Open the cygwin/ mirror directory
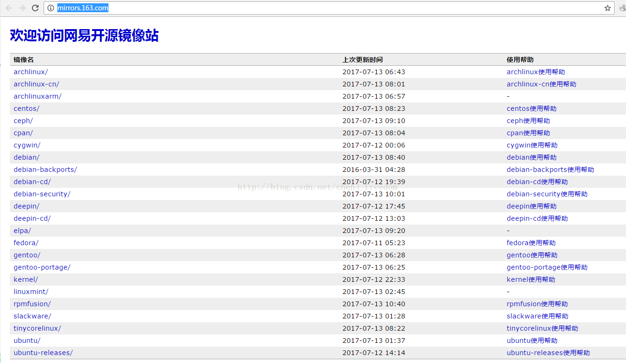626x364 pixels. tap(27, 145)
